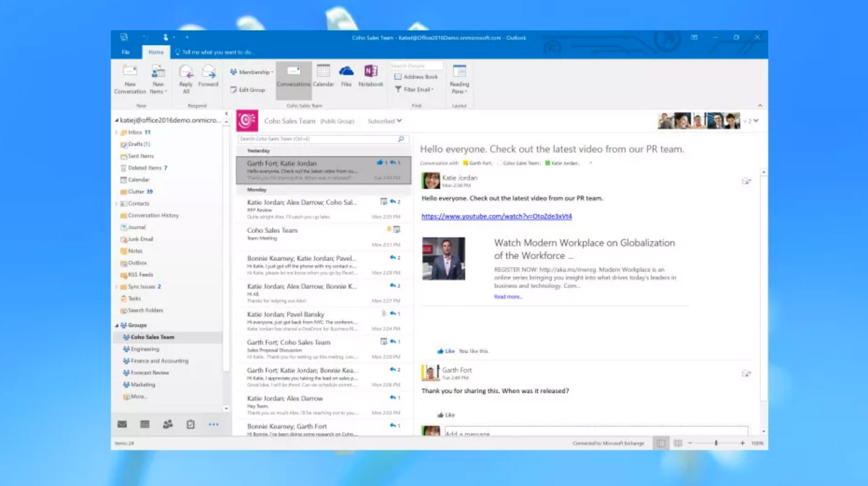Open the File tab
Screen dimensions: 868x486
tap(125, 52)
